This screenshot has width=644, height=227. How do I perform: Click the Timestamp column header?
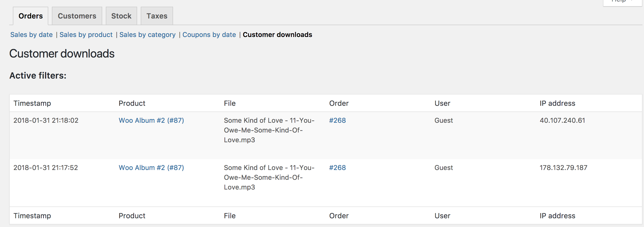[32, 103]
